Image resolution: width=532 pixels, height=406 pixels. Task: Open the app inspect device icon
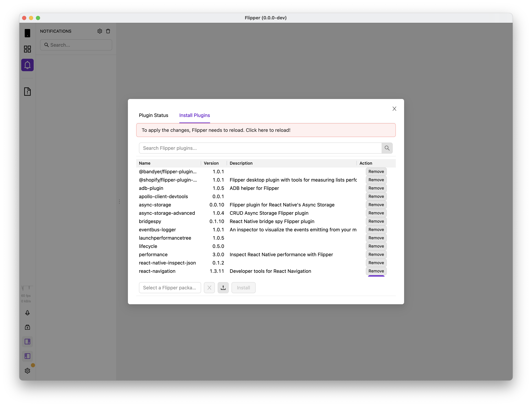[x=27, y=33]
